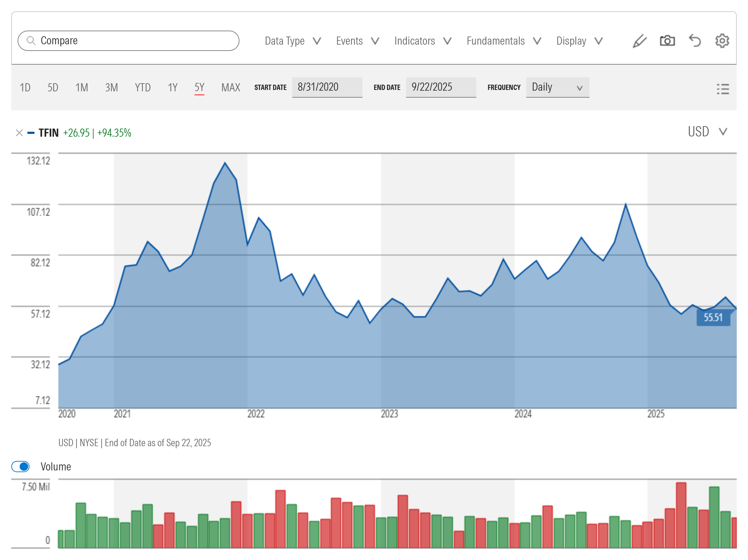The height and width of the screenshot is (560, 748).
Task: Select the YTD range tab
Action: point(143,87)
